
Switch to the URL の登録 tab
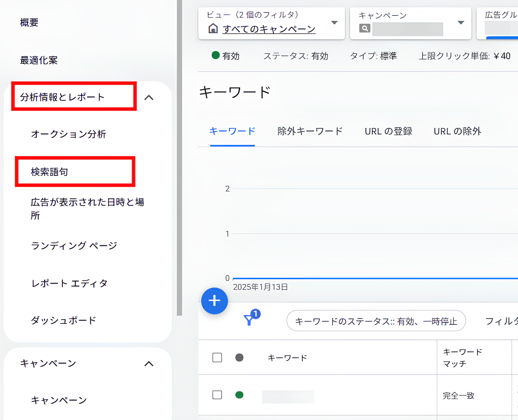[x=388, y=131]
